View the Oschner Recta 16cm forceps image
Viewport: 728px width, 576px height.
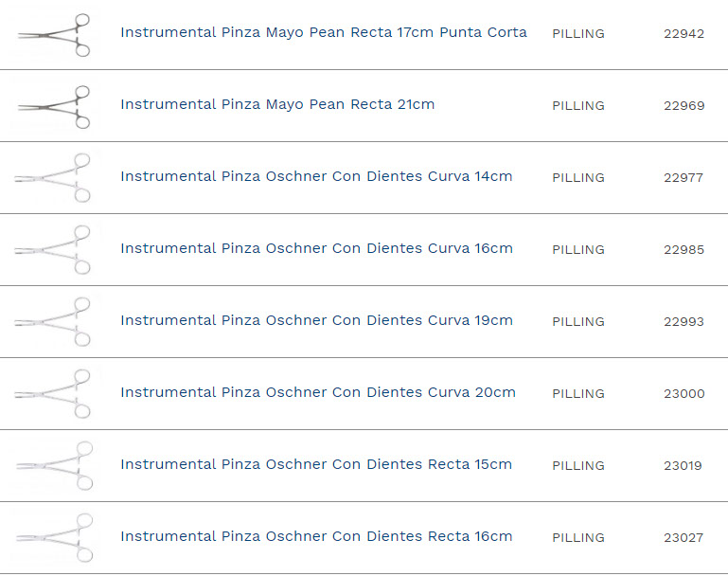[55, 537]
